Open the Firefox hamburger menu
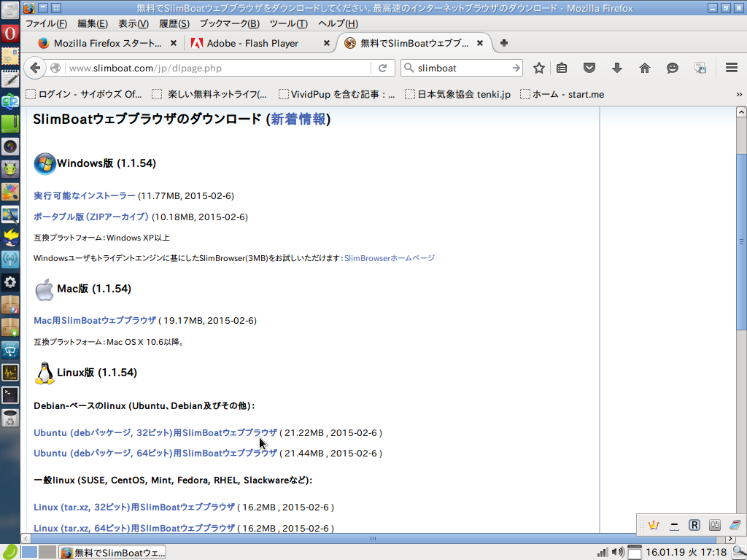 (730, 67)
